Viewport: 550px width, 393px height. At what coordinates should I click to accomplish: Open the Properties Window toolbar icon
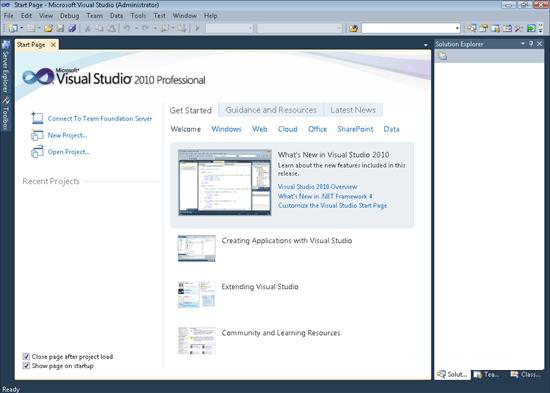[x=484, y=28]
